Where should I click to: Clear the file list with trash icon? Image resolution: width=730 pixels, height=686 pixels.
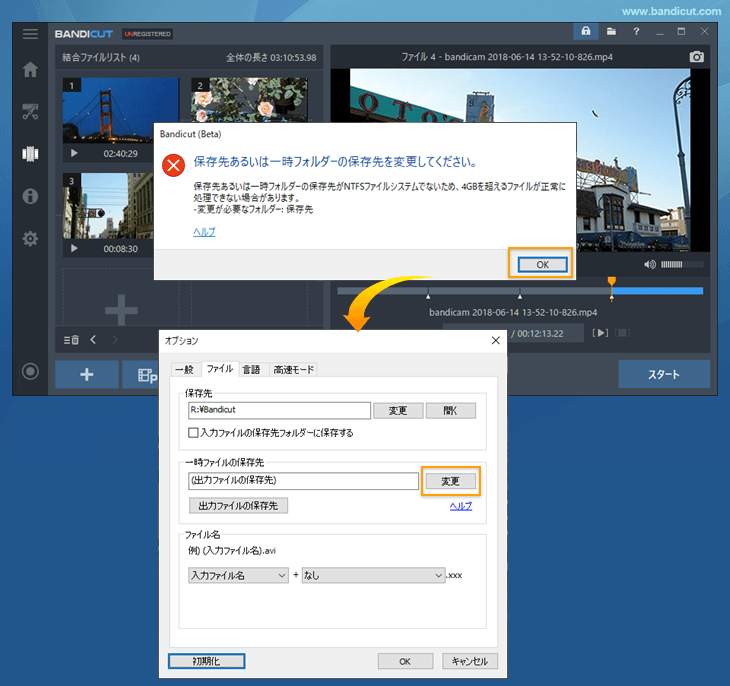[x=71, y=340]
